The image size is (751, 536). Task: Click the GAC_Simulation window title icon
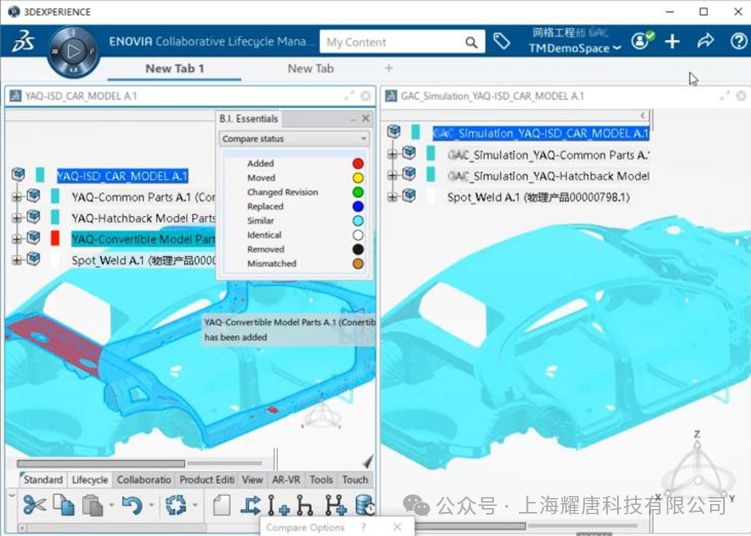391,96
